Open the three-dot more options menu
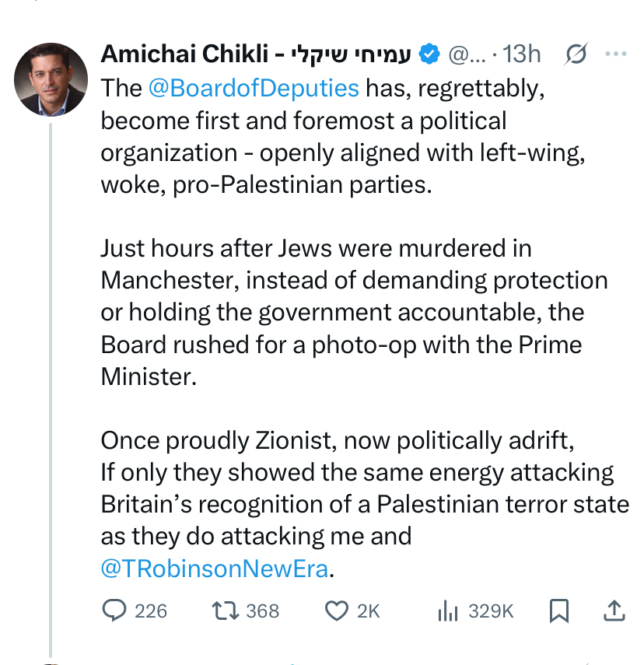 click(615, 54)
